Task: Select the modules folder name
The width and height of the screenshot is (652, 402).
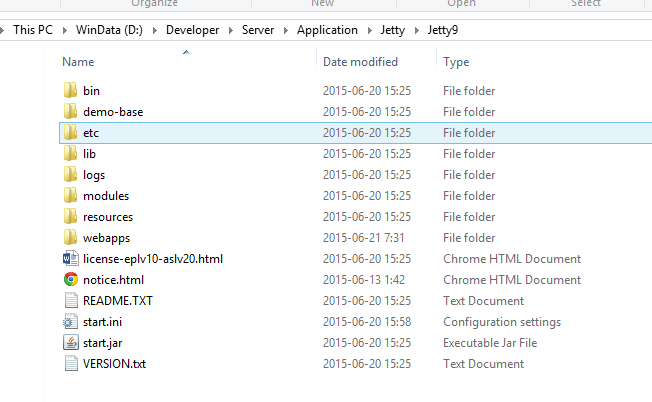Action: [x=106, y=196]
